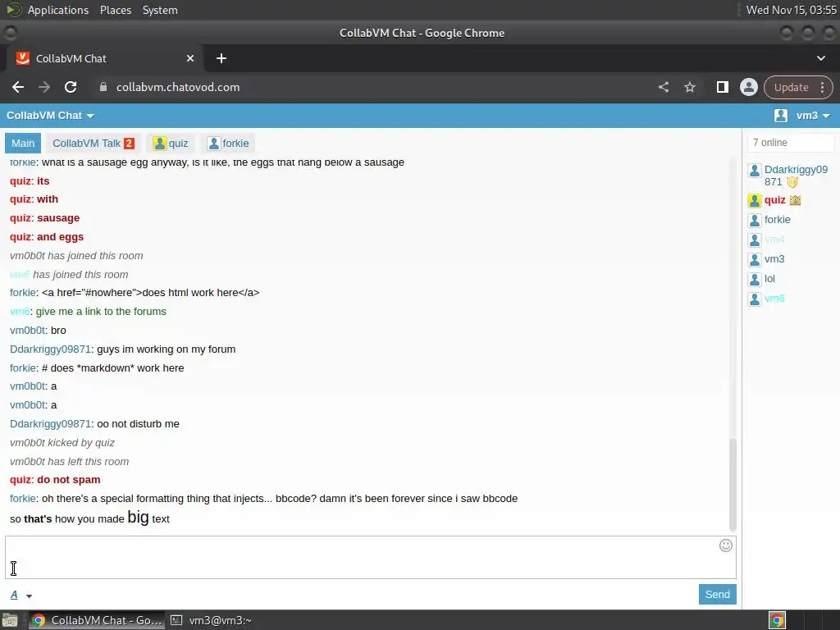Image resolution: width=840 pixels, height=630 pixels.
Task: Open Chrome's three-dot menu
Action: [x=822, y=87]
